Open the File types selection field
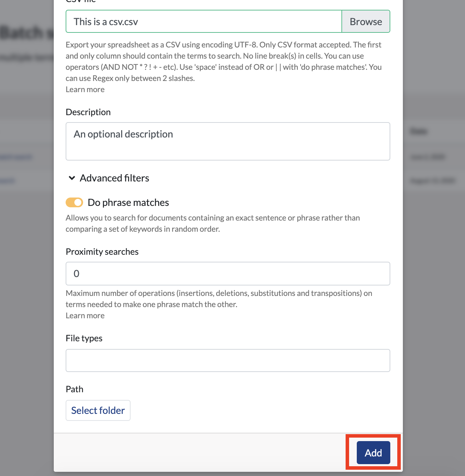 tap(228, 360)
